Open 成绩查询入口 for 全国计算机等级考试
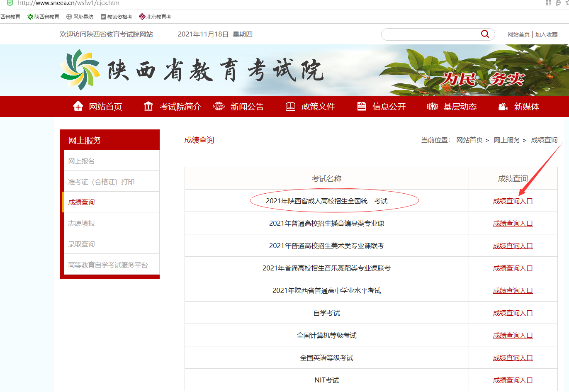Image resolution: width=569 pixels, height=392 pixels. pos(513,336)
